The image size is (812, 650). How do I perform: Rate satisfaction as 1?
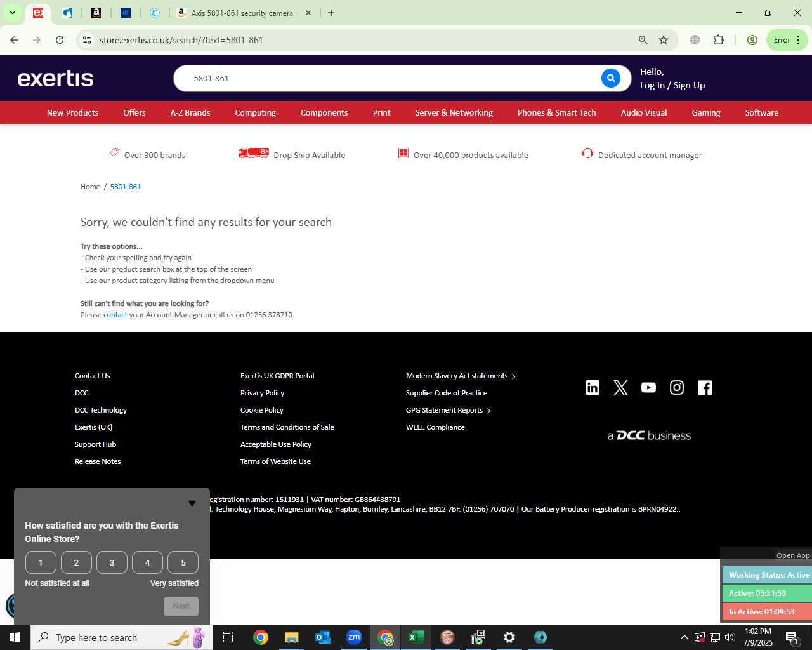tap(41, 562)
